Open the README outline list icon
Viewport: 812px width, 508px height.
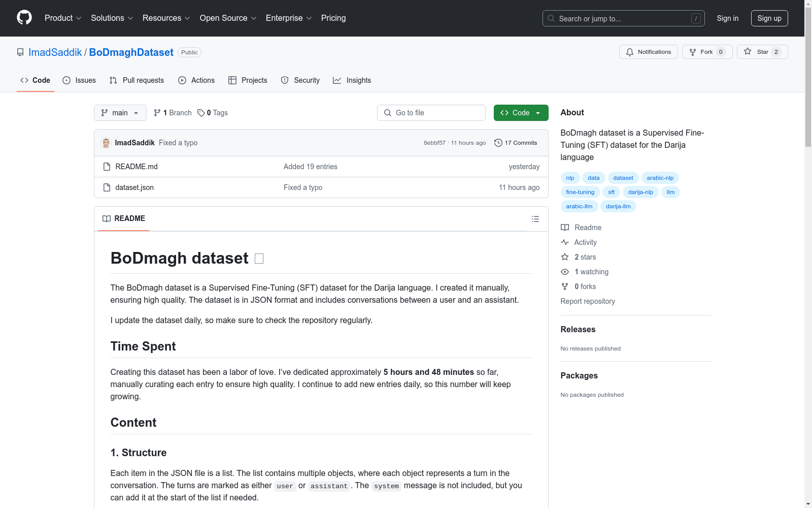pos(535,219)
